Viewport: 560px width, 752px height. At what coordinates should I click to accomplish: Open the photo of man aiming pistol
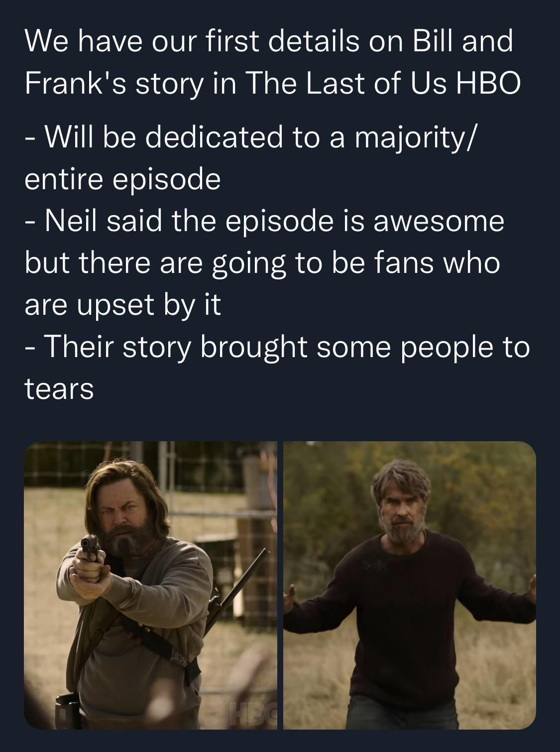[151, 585]
